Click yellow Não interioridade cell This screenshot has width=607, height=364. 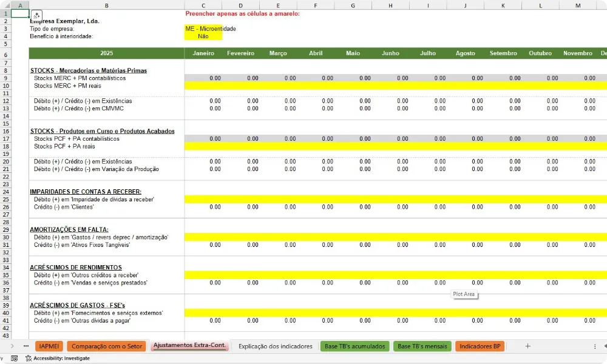(203, 36)
